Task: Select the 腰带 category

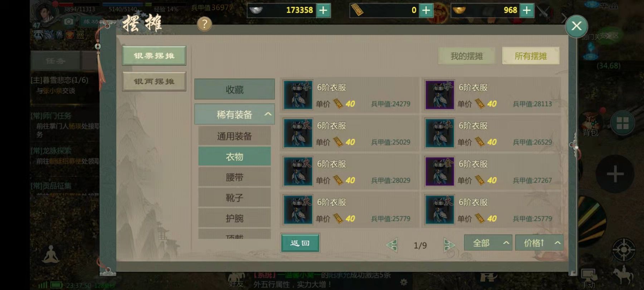Action: pos(234,177)
